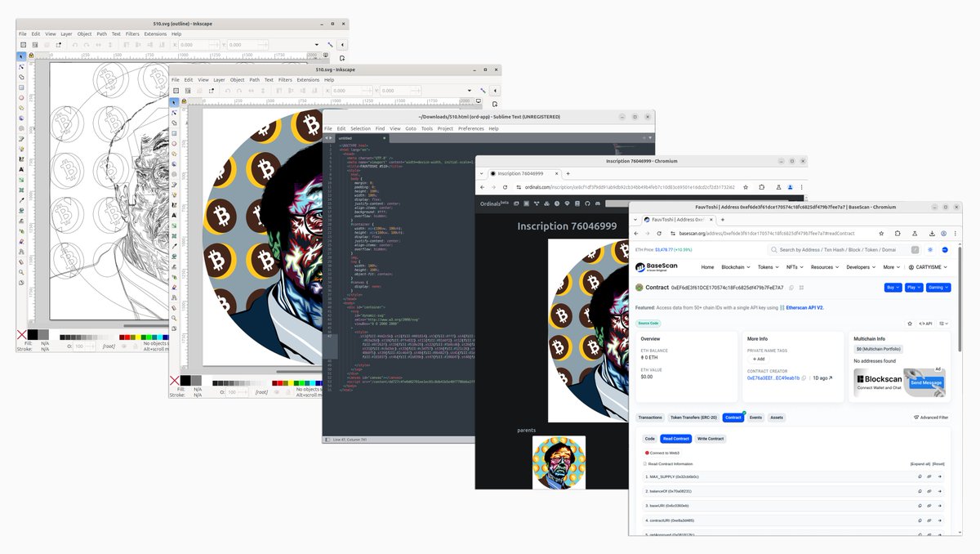
Task: Toggle the BaseScan light/dark theme icon
Action: 929,250
